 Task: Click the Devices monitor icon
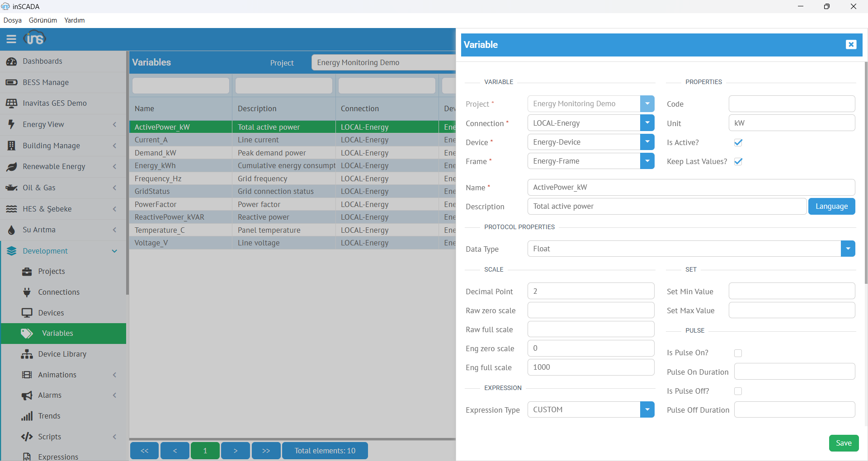[x=27, y=313]
